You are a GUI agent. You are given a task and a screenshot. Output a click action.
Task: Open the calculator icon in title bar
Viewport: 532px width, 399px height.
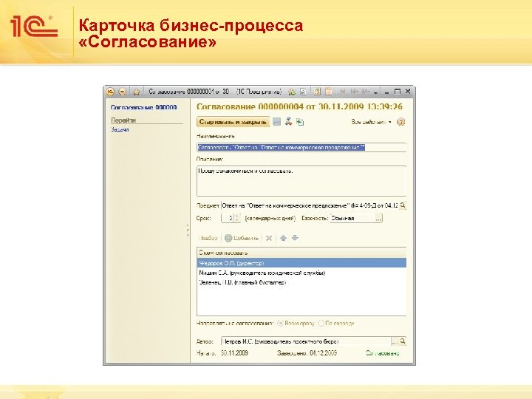point(317,92)
